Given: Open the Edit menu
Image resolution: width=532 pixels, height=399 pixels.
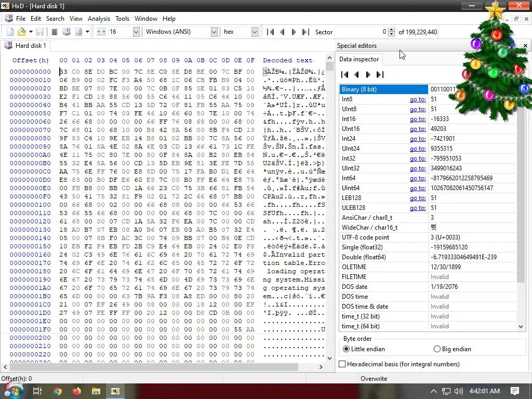Looking at the screenshot, I should click(36, 19).
